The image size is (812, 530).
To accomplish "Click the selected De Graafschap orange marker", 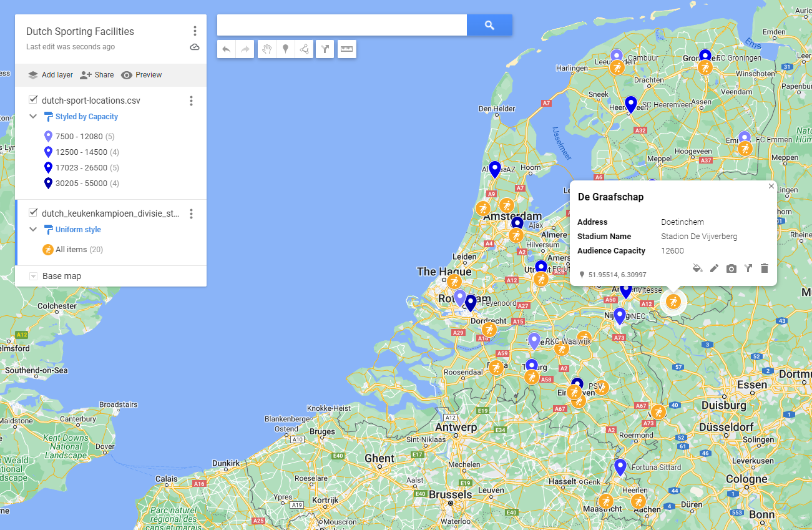I will (x=673, y=302).
